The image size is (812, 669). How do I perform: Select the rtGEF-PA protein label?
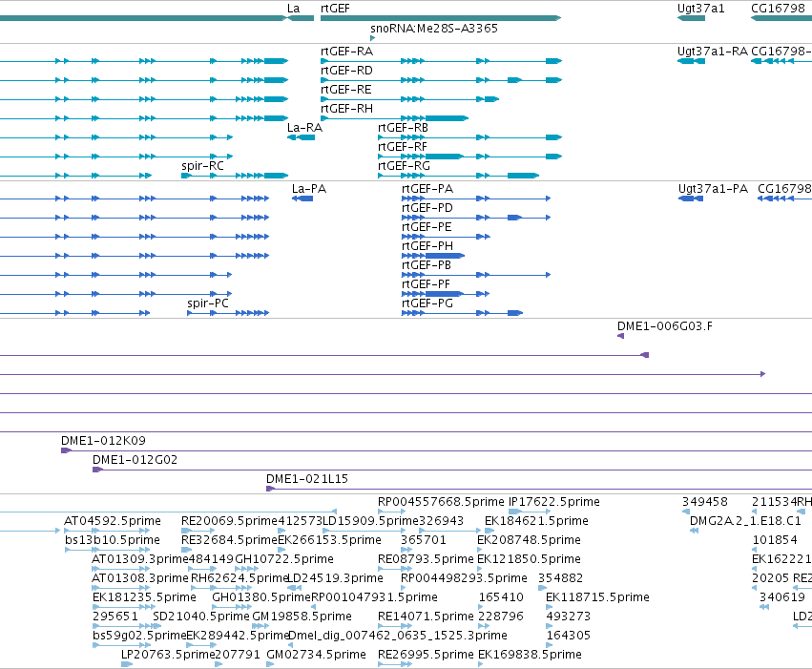coord(427,189)
